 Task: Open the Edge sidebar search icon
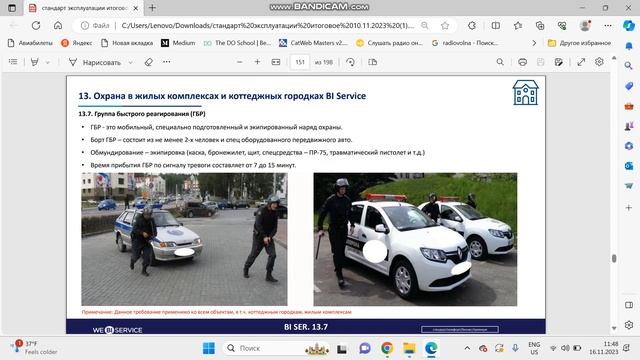(629, 66)
